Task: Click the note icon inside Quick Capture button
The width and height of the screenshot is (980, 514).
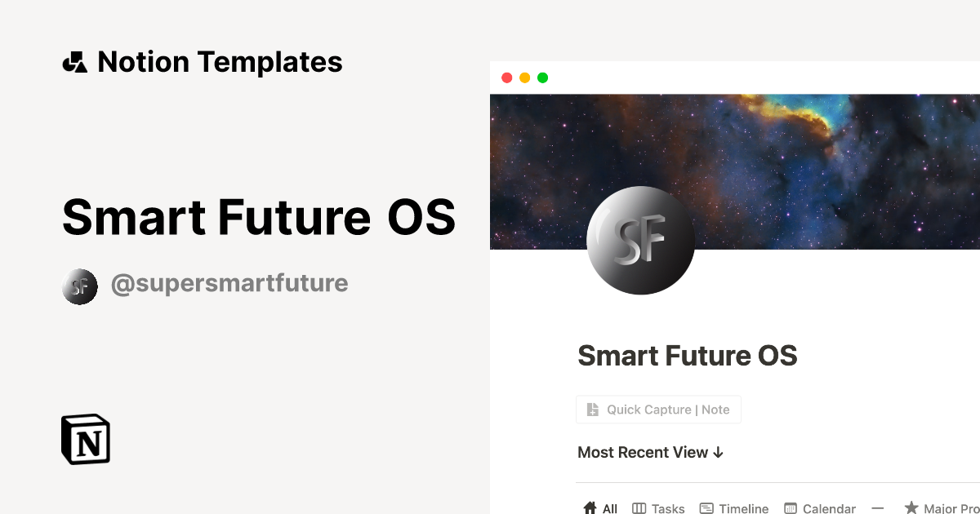Action: (x=594, y=410)
